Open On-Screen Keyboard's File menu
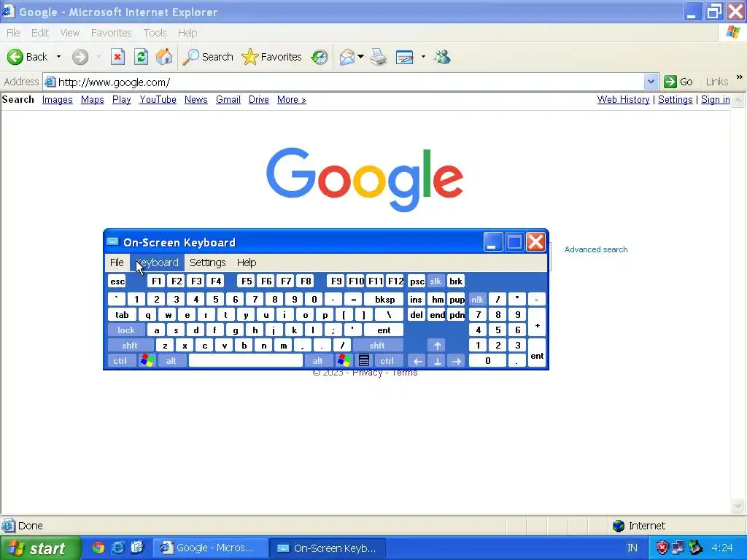747x560 pixels. [x=117, y=262]
